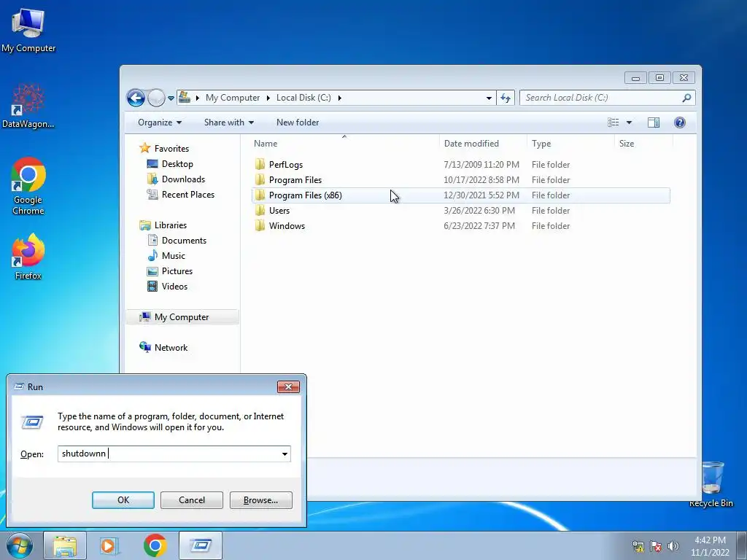Viewport: 747px width, 560px height.
Task: Open the Pictures library
Action: click(x=177, y=271)
